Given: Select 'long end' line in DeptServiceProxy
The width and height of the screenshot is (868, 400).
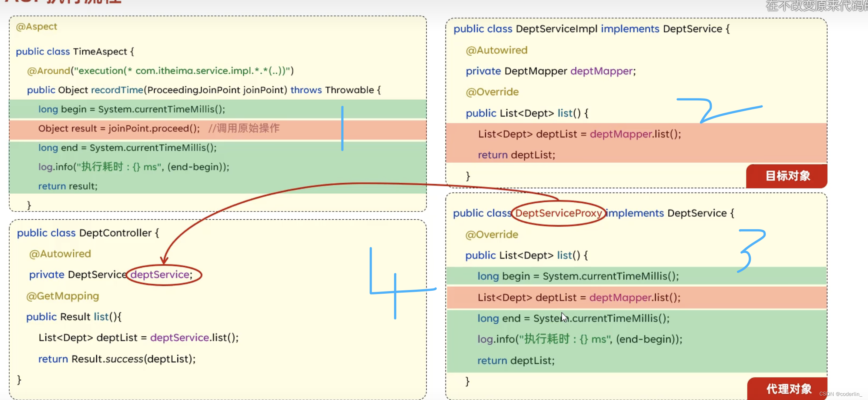Looking at the screenshot, I should tap(574, 318).
